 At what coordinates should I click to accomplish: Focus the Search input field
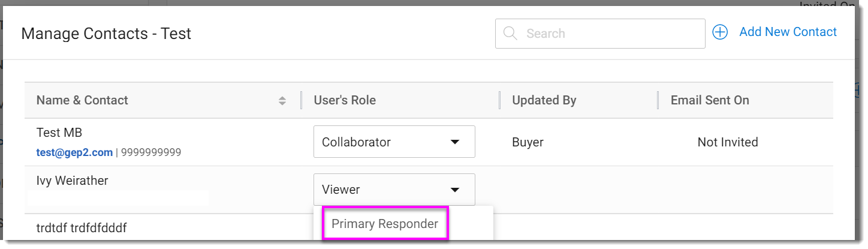pyautogui.click(x=605, y=34)
